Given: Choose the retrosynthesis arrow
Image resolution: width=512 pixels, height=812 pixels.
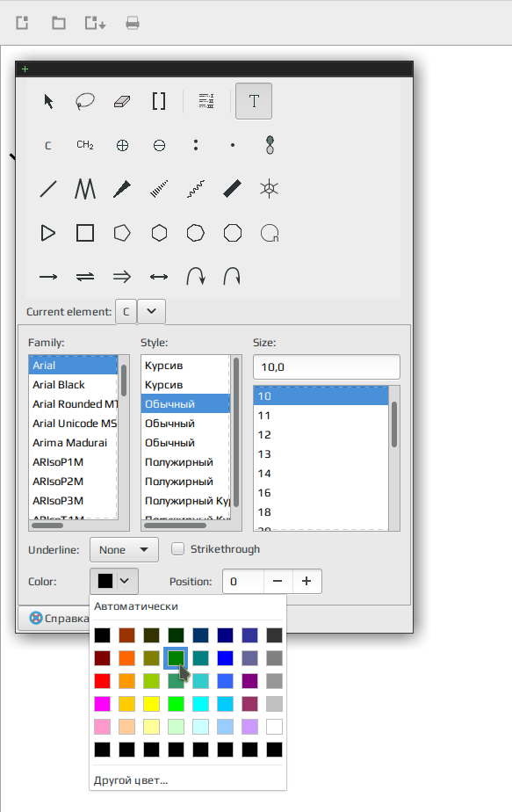Looking at the screenshot, I should (x=122, y=277).
